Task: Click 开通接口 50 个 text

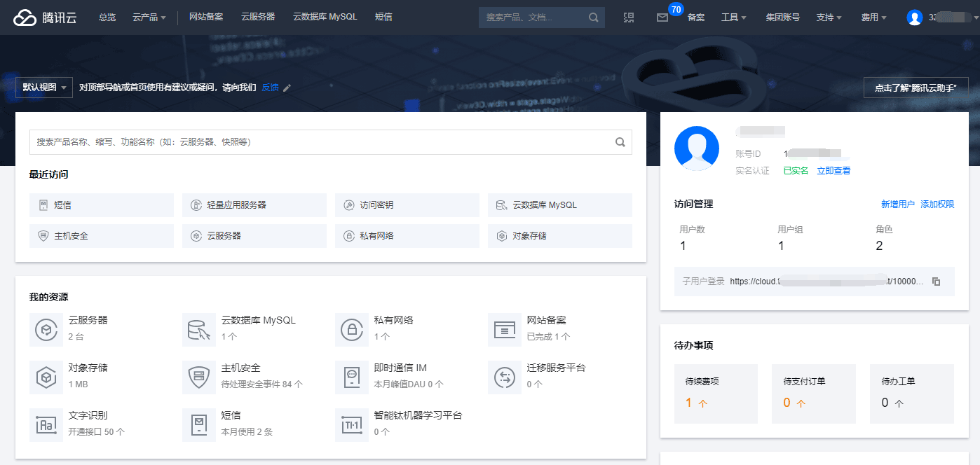Action: [97, 432]
